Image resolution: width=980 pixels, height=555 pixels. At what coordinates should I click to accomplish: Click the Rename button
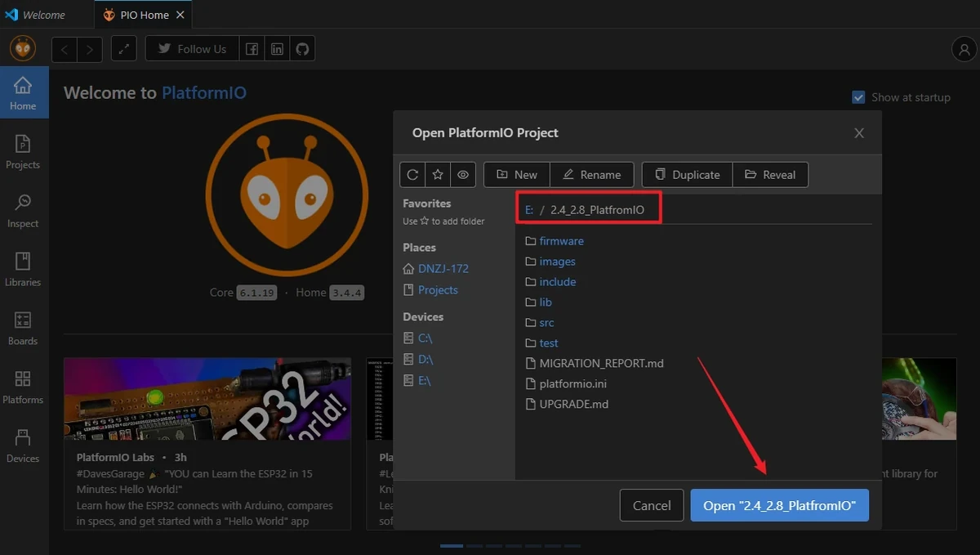(592, 174)
